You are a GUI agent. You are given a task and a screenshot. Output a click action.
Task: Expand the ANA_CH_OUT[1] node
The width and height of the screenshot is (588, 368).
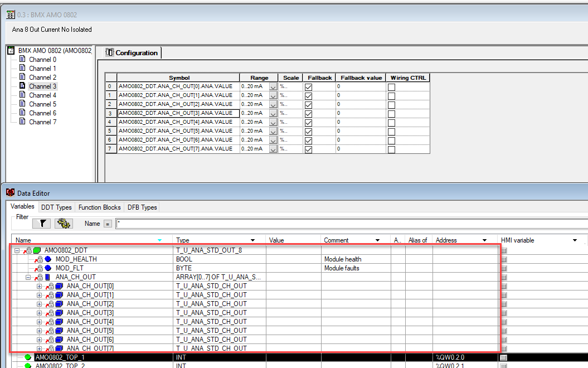39,295
